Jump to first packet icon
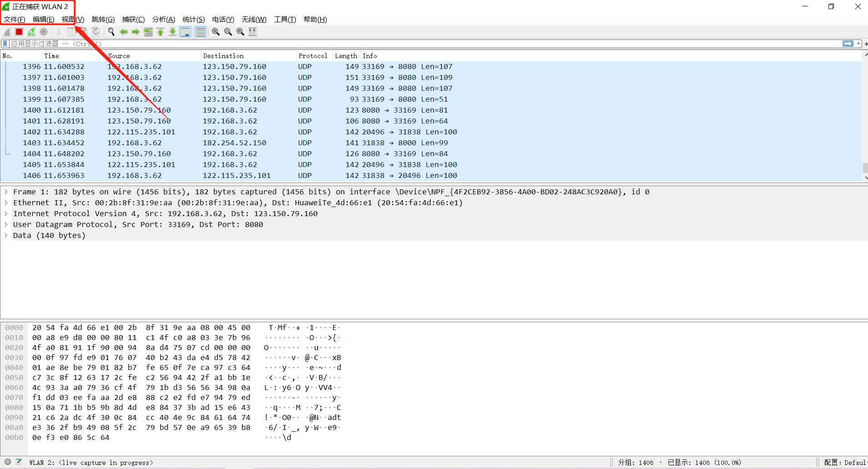The width and height of the screenshot is (868, 469). pyautogui.click(x=160, y=32)
